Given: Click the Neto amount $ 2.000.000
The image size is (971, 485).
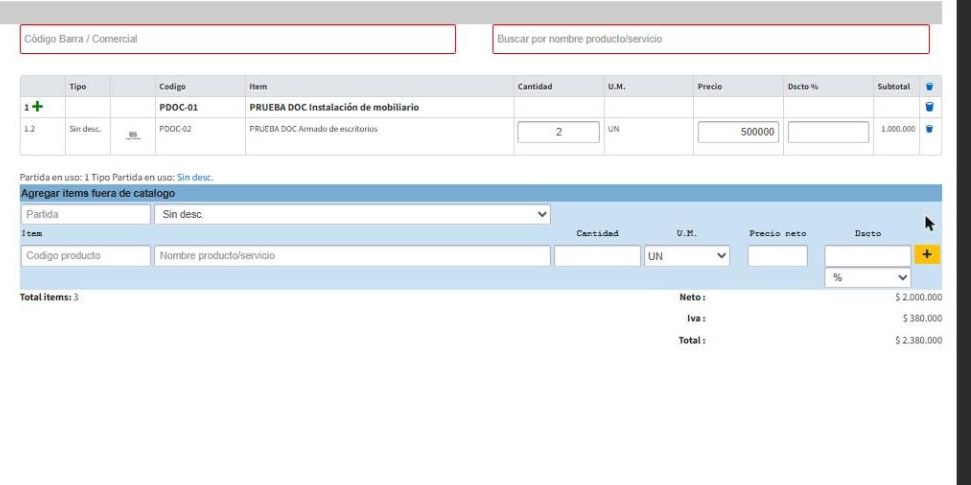Looking at the screenshot, I should click(x=918, y=297).
